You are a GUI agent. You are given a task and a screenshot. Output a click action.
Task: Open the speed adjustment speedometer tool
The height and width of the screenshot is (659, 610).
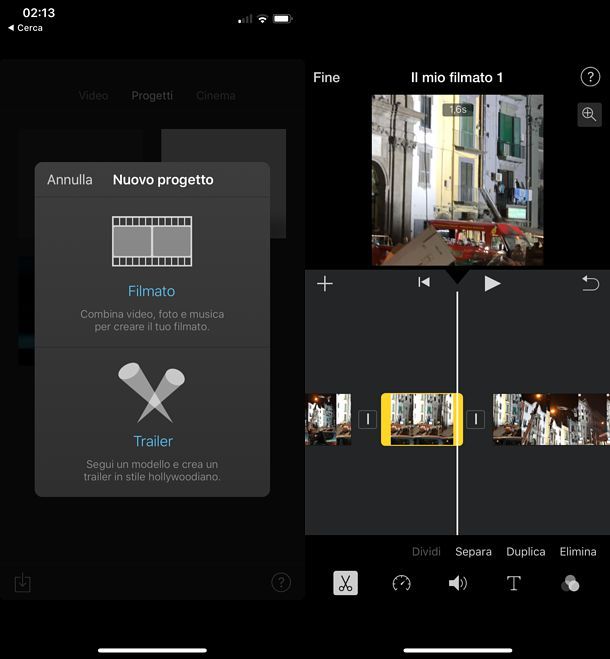[402, 583]
